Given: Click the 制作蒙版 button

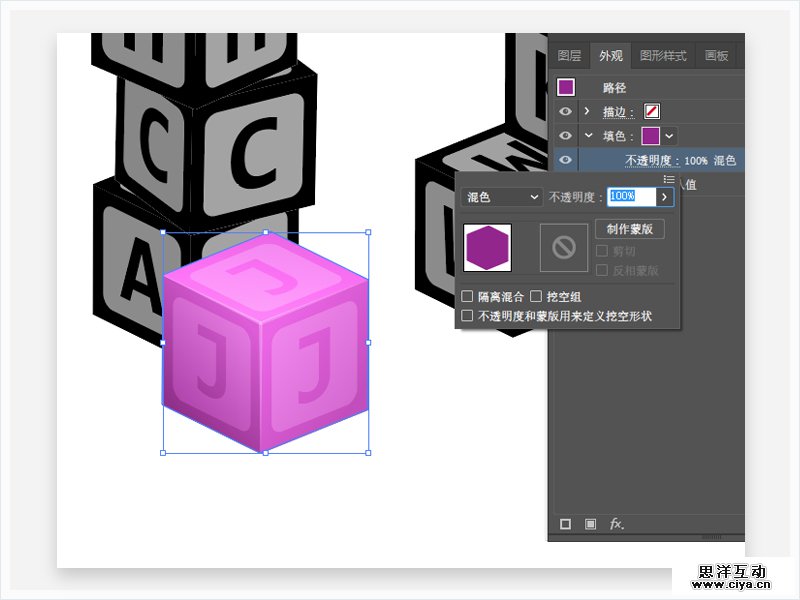Looking at the screenshot, I should pos(629,229).
